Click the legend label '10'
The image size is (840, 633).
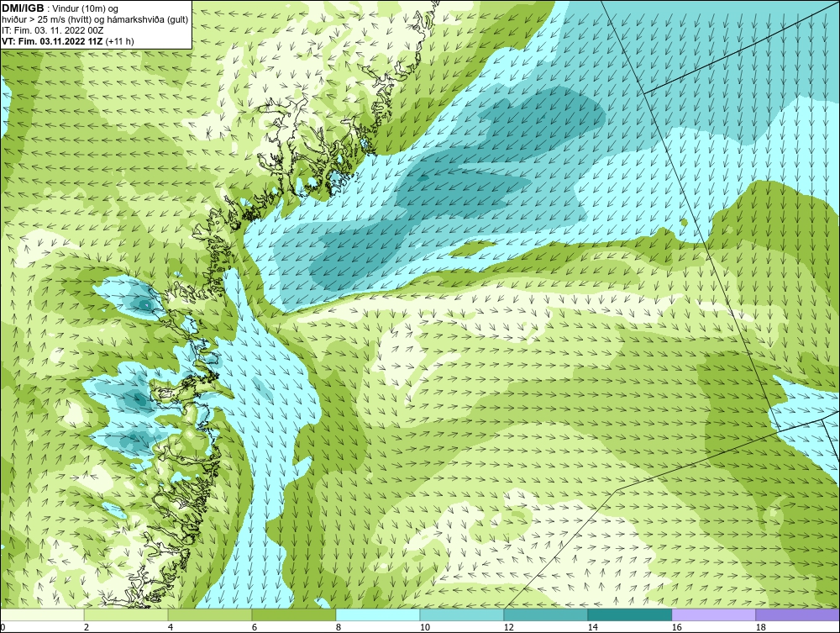tap(424, 627)
